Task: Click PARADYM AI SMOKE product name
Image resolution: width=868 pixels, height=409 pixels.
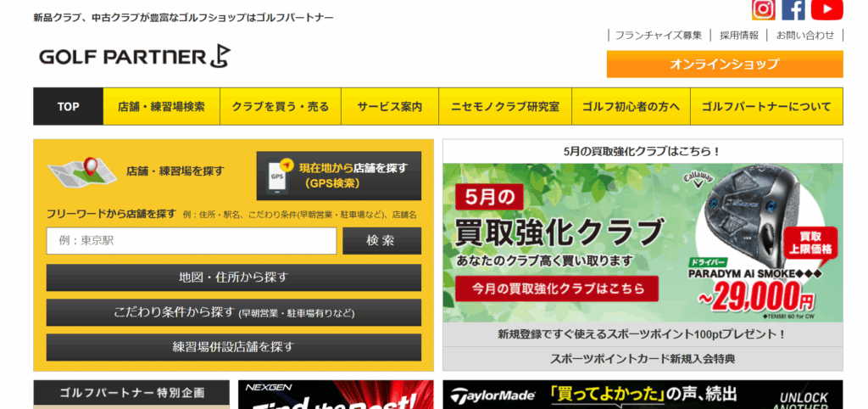Action: click(755, 274)
